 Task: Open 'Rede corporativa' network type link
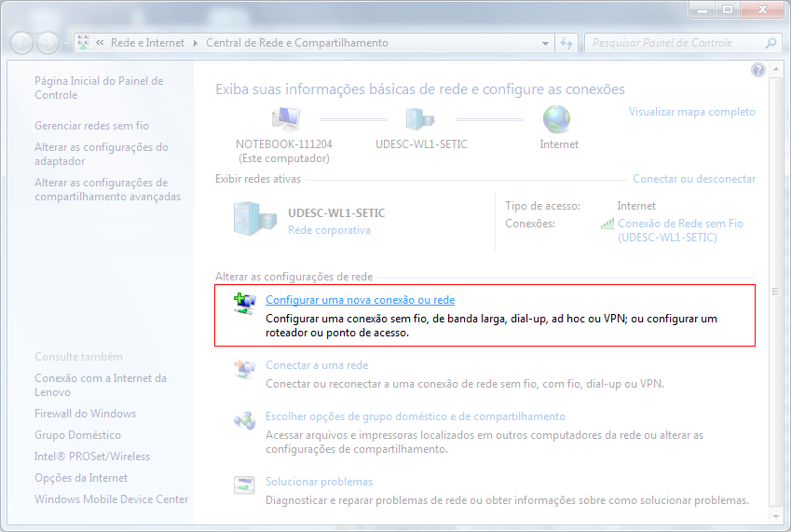coord(329,230)
